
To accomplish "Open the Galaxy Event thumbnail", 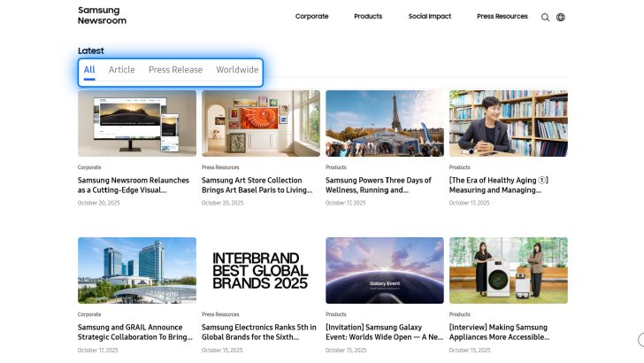I will (x=385, y=271).
